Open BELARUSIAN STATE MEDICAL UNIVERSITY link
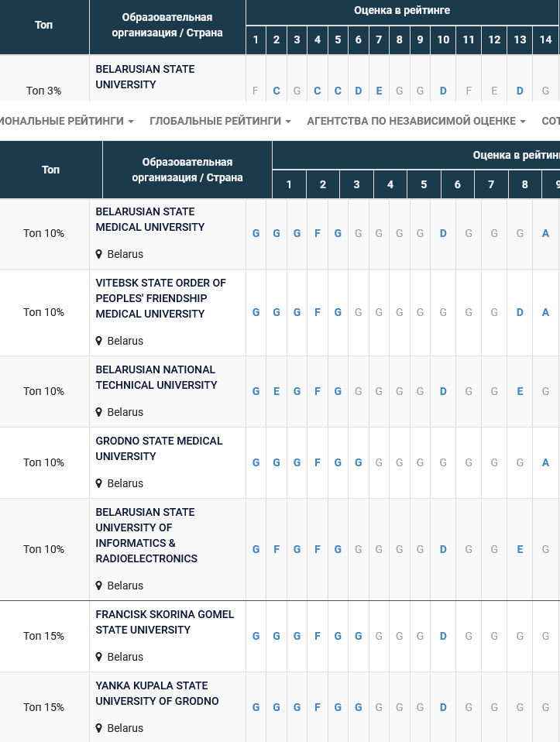 150,219
